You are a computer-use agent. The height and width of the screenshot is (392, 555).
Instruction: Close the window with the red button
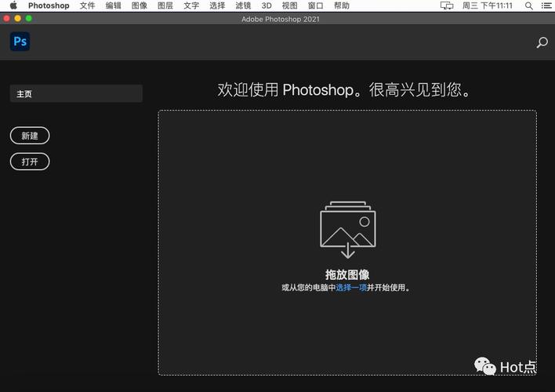pyautogui.click(x=7, y=18)
